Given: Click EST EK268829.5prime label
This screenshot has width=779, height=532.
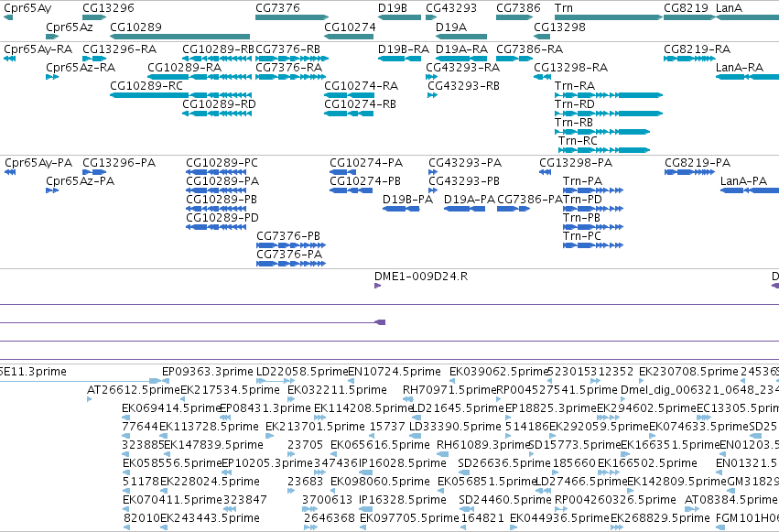Looking at the screenshot, I should [x=660, y=518].
